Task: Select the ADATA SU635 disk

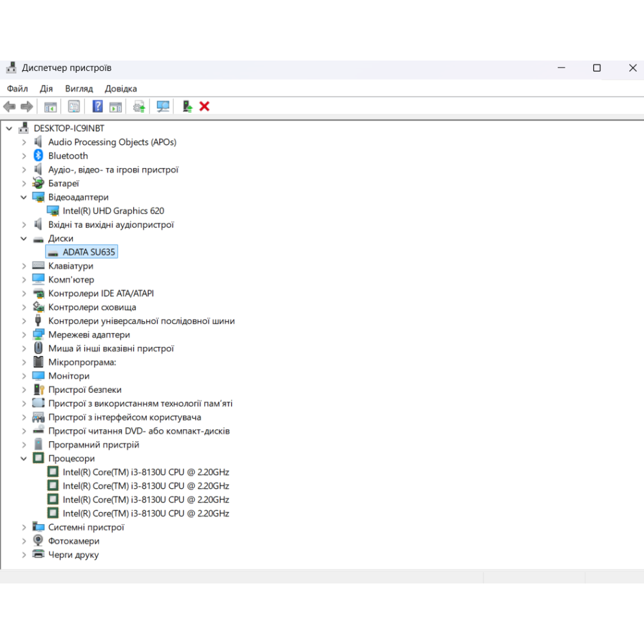Action: point(89,252)
